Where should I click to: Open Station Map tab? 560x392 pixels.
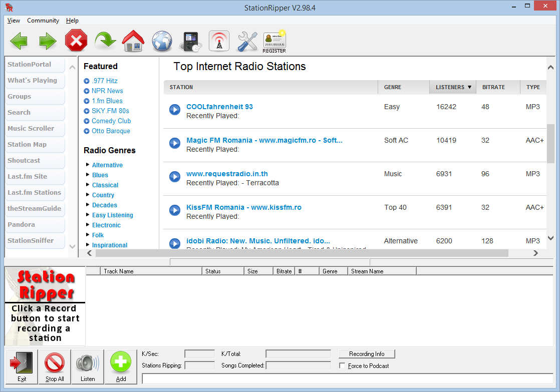(36, 145)
